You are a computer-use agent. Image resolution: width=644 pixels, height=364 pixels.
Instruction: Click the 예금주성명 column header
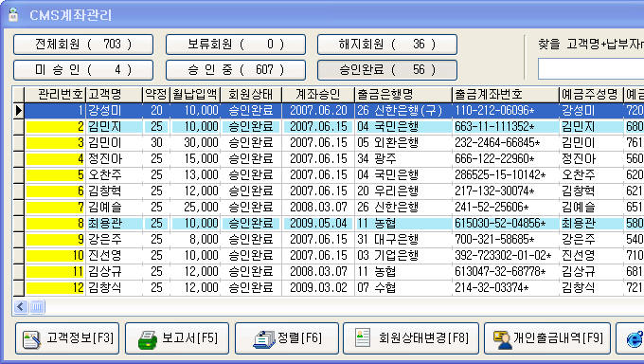591,95
